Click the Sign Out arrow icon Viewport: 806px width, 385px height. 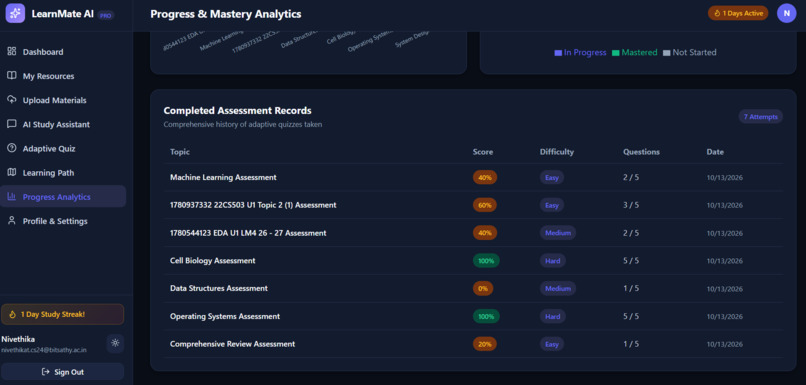46,372
